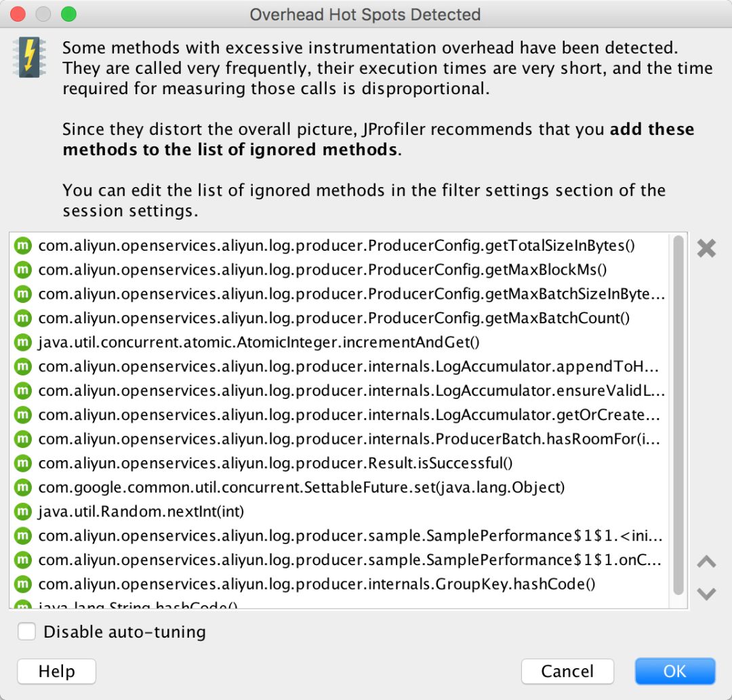This screenshot has height=700, width=732.
Task: Open Help for this dialog
Action: coord(56,671)
